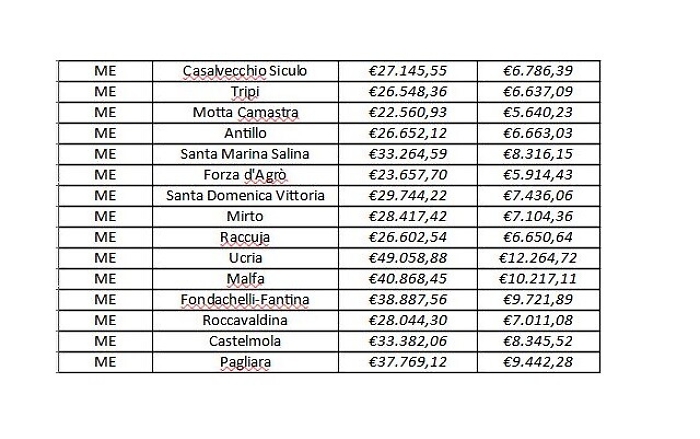Screen dimensions: 700x439
Task: Click the Pagliara value €9.442,28
Action: coord(537,362)
